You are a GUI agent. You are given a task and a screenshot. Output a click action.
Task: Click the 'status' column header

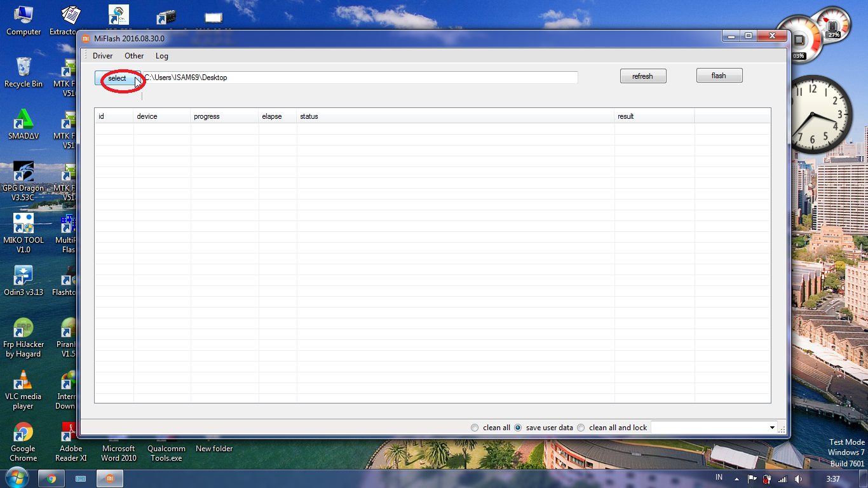tap(456, 116)
